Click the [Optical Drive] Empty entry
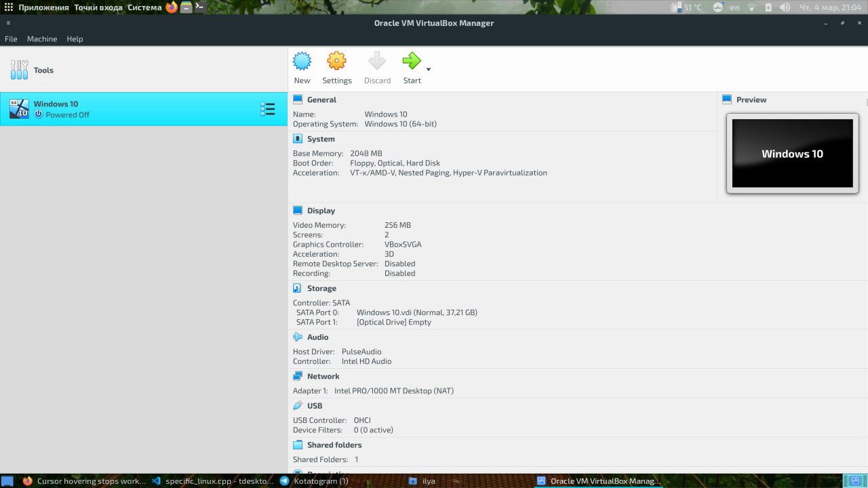 click(x=394, y=322)
